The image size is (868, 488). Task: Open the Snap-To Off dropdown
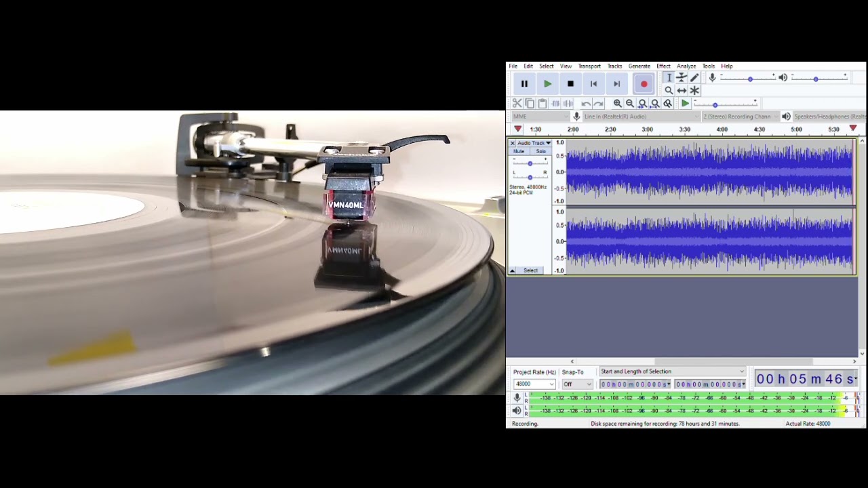pyautogui.click(x=577, y=384)
